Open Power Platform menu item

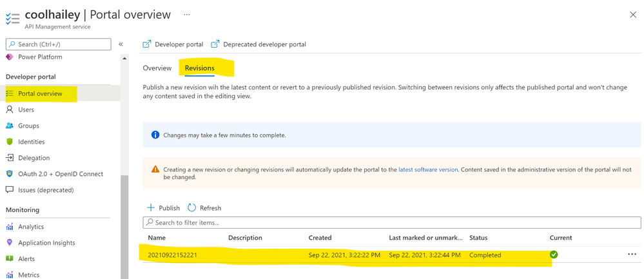[40, 57]
